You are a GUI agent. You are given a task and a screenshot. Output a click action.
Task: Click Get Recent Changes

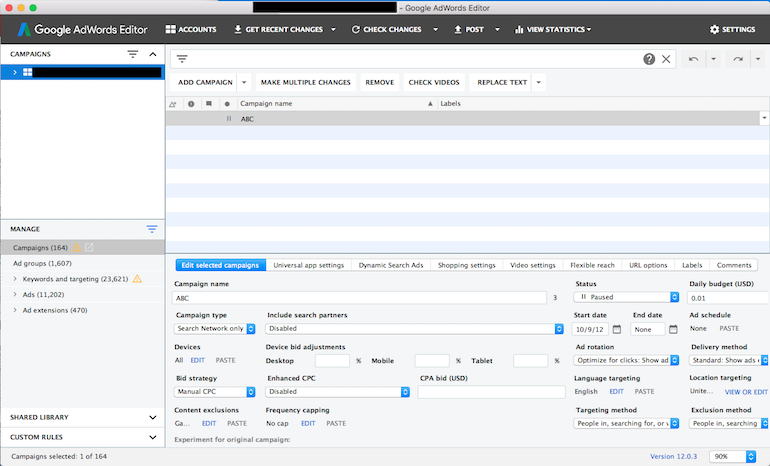(278, 29)
